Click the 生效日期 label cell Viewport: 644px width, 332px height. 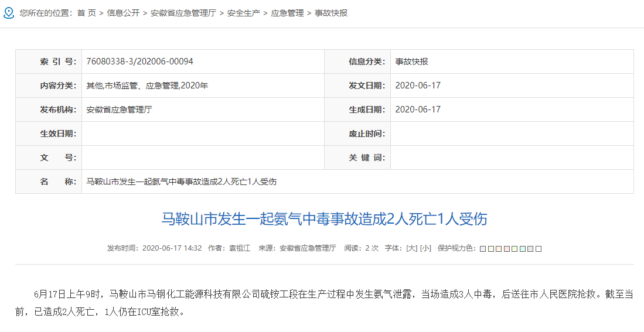point(49,134)
